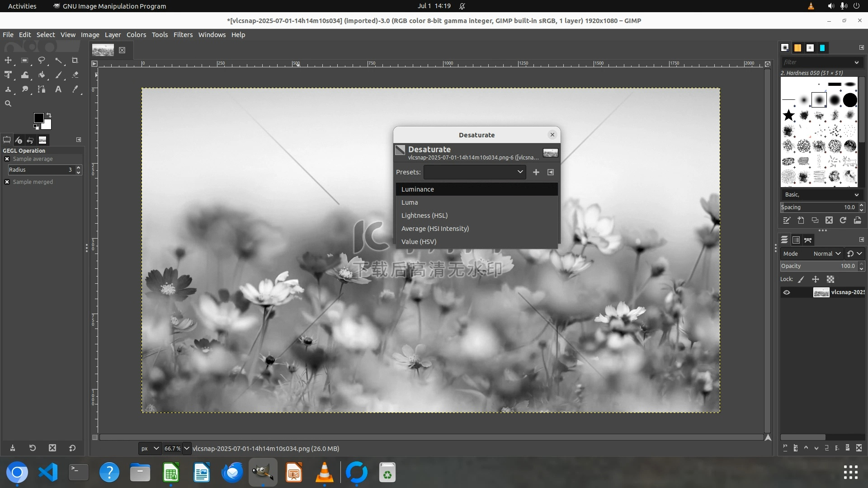Choose Lightness (HSL) desaturate mode
Screen dimensions: 868x488
tap(424, 216)
